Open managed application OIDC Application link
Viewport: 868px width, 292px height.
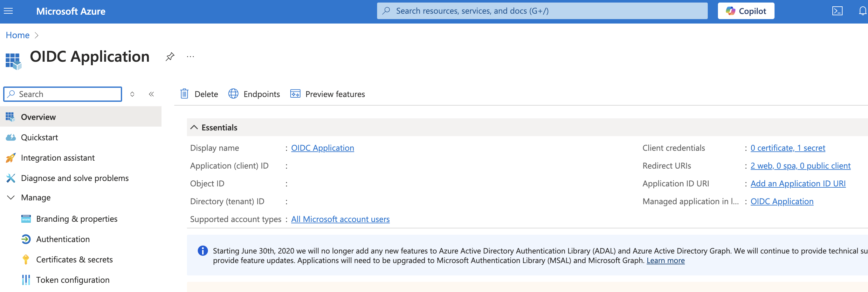(782, 202)
